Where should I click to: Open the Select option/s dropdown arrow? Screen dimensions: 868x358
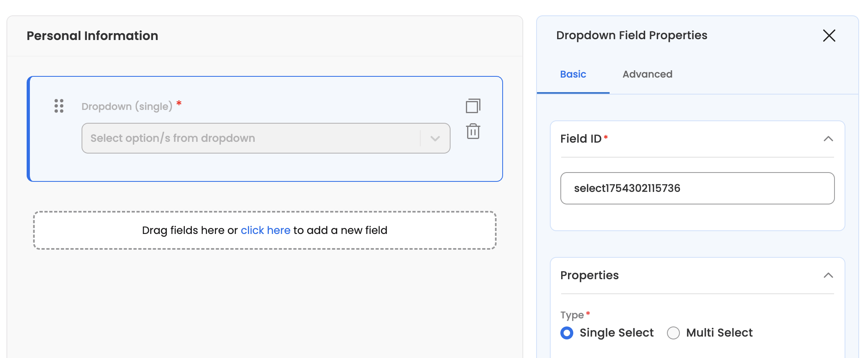(435, 139)
